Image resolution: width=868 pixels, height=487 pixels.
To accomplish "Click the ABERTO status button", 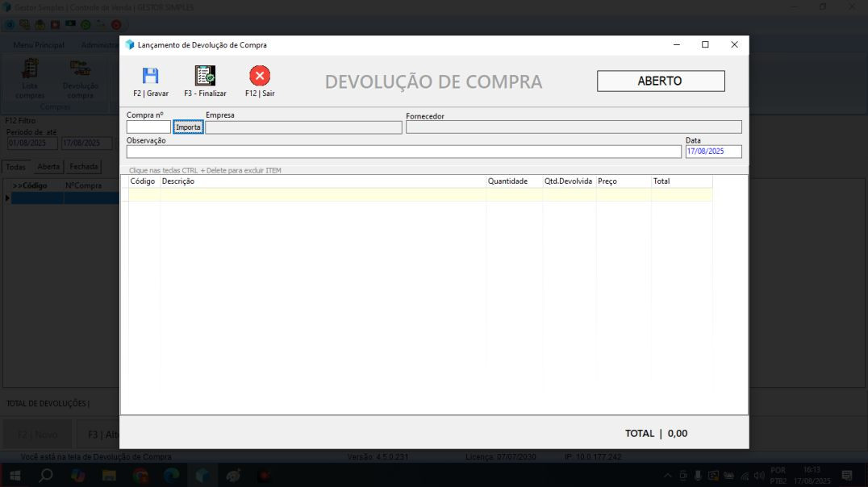I will point(660,81).
